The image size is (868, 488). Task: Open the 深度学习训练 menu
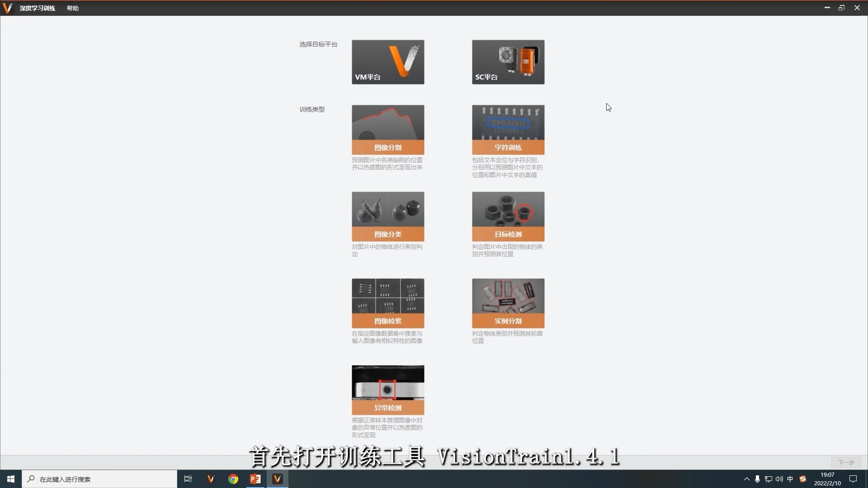(x=37, y=8)
